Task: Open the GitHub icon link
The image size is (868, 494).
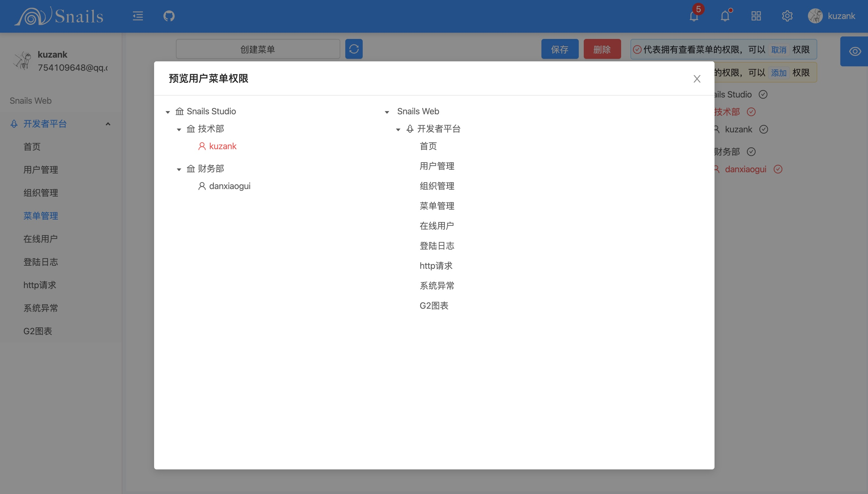Action: pyautogui.click(x=169, y=16)
